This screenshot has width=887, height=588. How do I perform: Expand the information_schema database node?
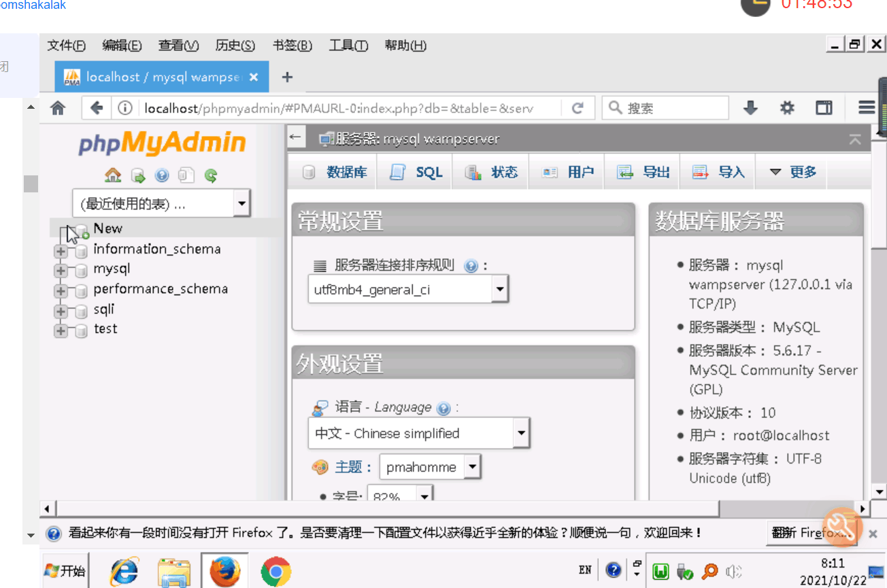pyautogui.click(x=61, y=251)
